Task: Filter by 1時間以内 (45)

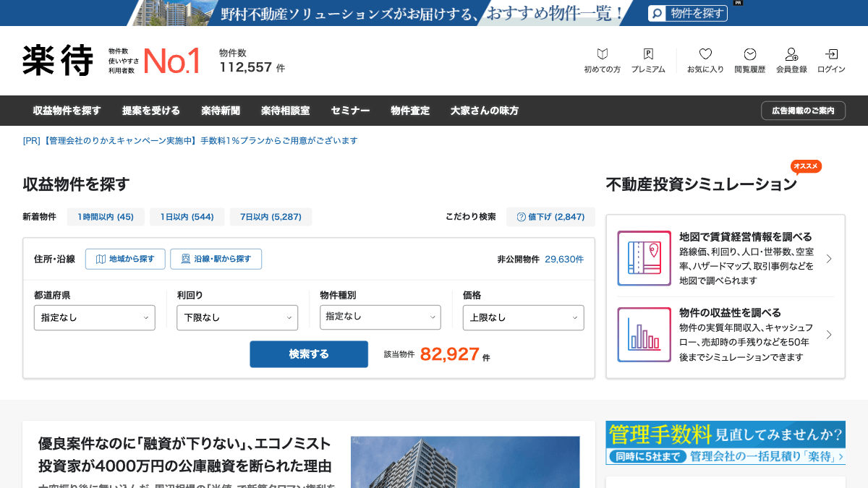Action: click(106, 217)
